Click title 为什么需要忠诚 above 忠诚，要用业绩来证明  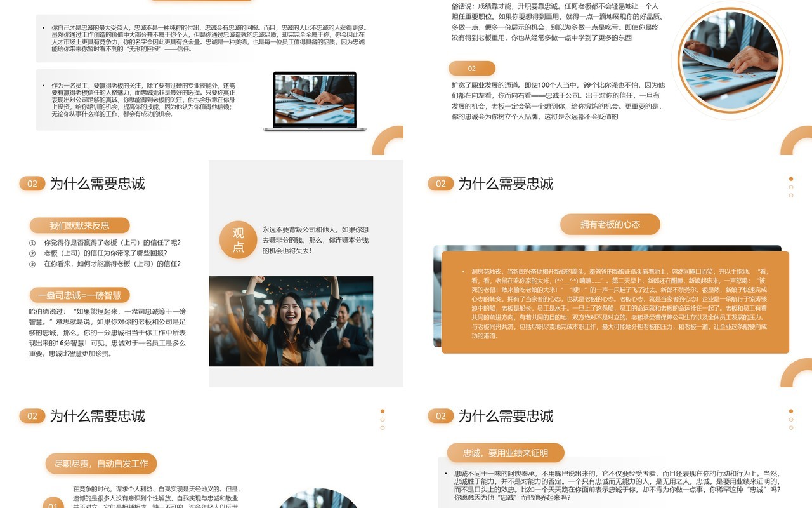[506, 416]
